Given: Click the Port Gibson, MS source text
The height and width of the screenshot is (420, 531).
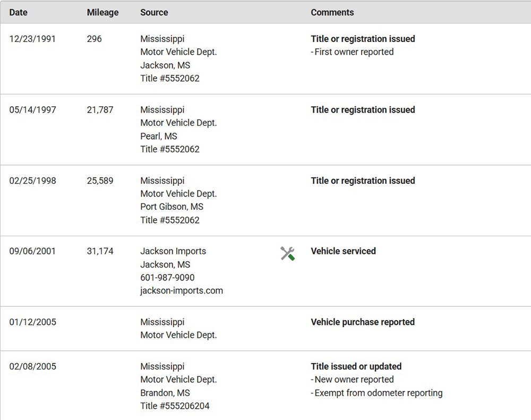Looking at the screenshot, I should [172, 207].
